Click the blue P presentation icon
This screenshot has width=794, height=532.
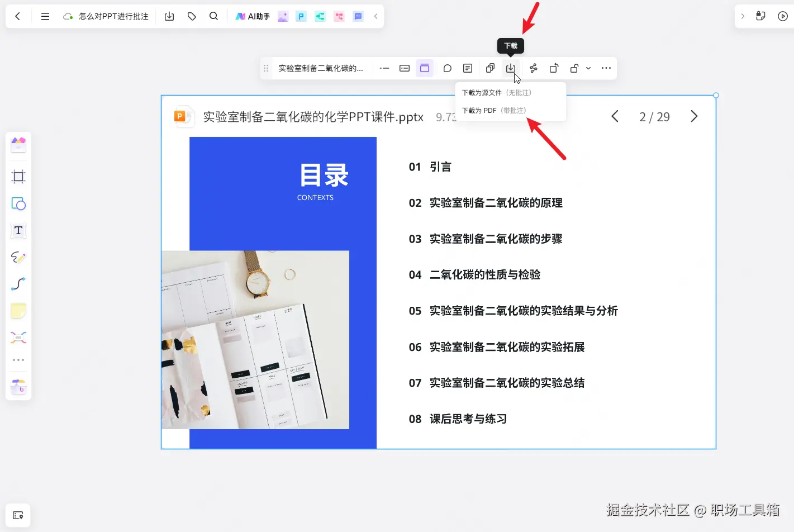tap(301, 16)
